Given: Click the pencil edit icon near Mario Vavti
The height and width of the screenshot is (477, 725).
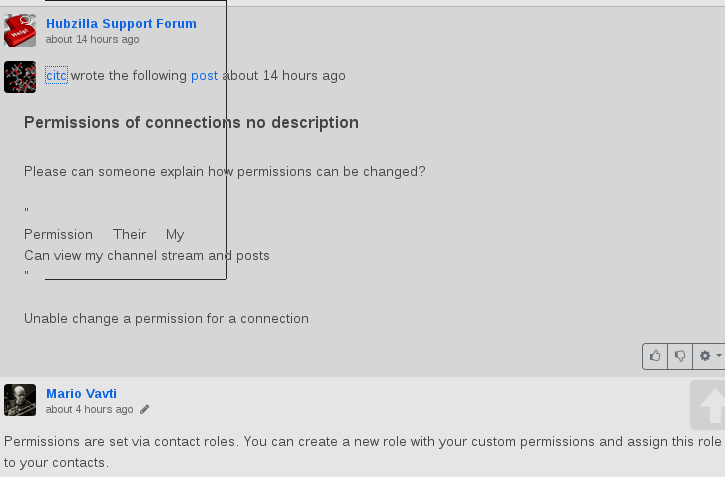Looking at the screenshot, I should 145,409.
